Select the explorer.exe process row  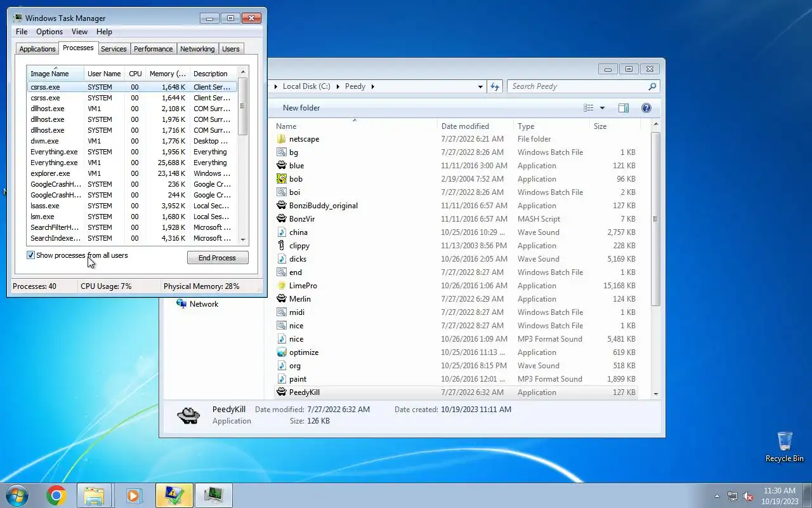(131, 173)
